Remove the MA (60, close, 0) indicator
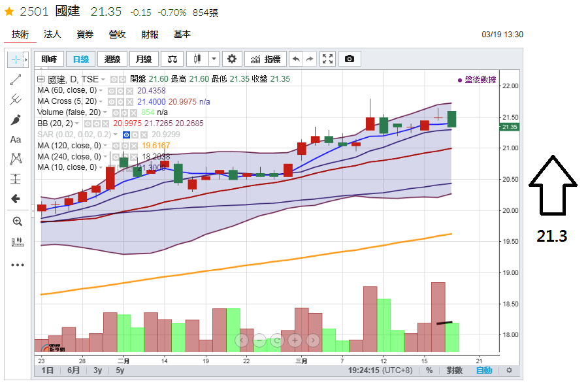 tap(129, 91)
